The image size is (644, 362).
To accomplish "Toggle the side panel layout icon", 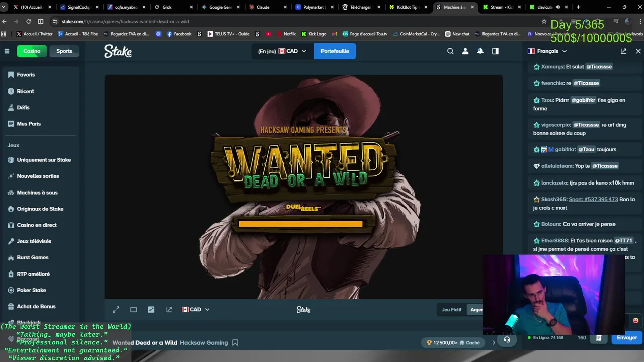I will (x=495, y=51).
